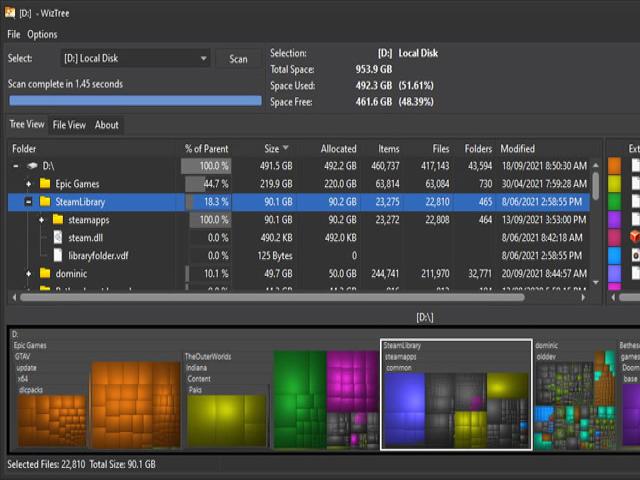Collapse the D:\ root node
The image size is (640, 480).
[x=16, y=166]
